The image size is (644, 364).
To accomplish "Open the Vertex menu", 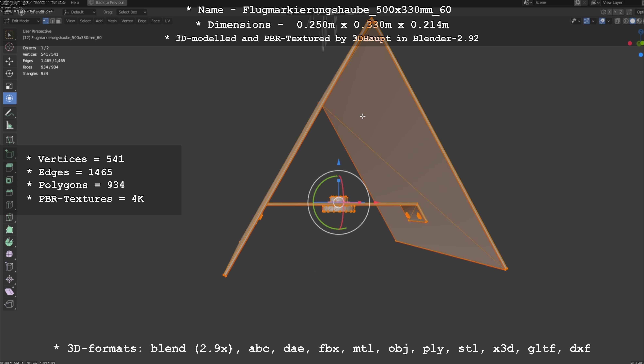I will click(x=127, y=21).
